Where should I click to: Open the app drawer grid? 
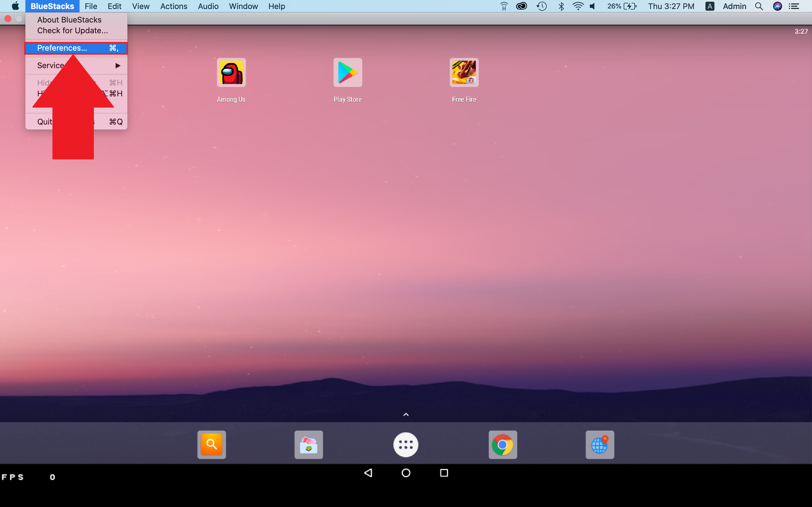click(406, 444)
